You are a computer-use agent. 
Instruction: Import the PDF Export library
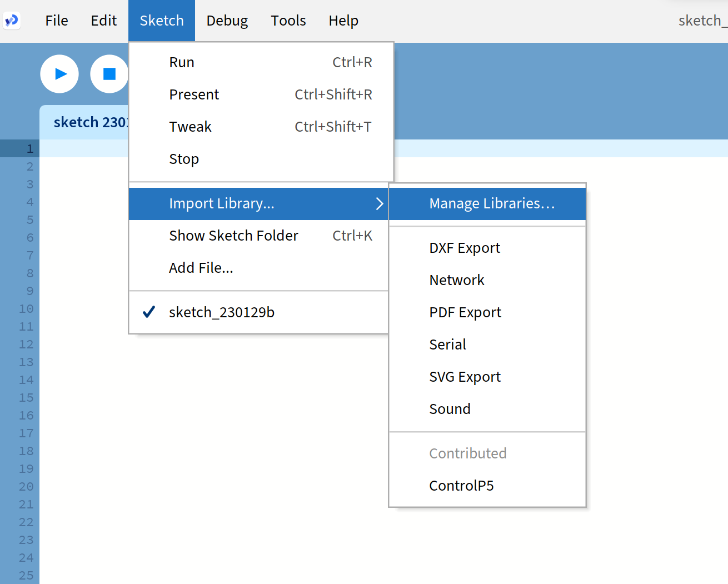pyautogui.click(x=465, y=312)
